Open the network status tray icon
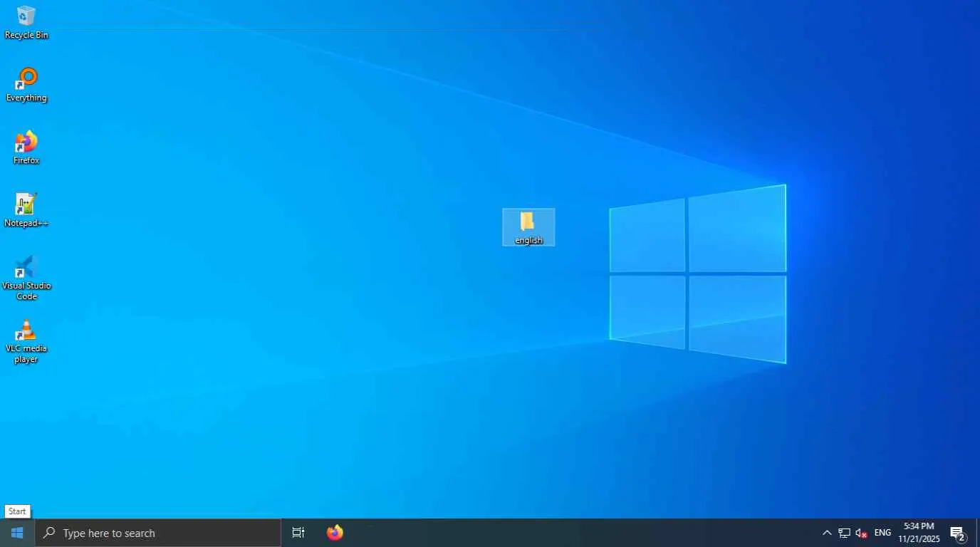Image resolution: width=980 pixels, height=547 pixels. tap(844, 533)
